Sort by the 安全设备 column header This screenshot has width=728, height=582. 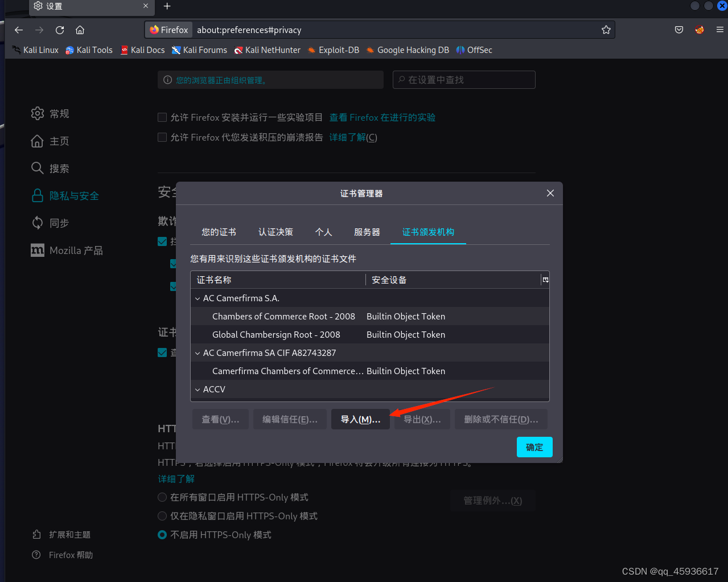tap(453, 280)
